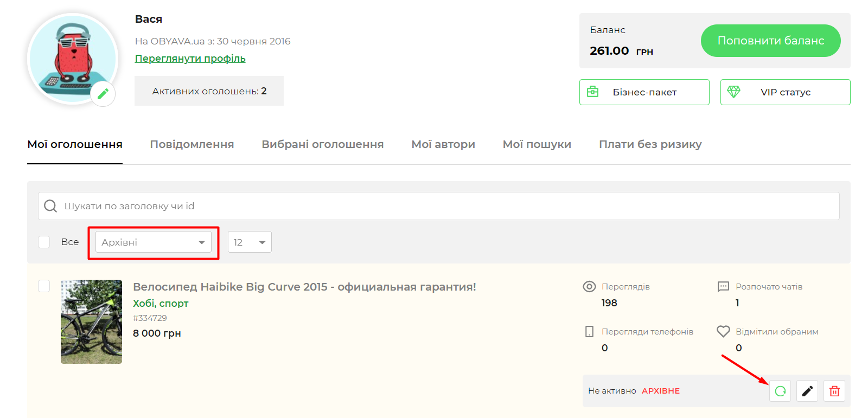Open the 'Переглянути профіль' link
Image resolution: width=868 pixels, height=418 pixels.
pyautogui.click(x=190, y=59)
